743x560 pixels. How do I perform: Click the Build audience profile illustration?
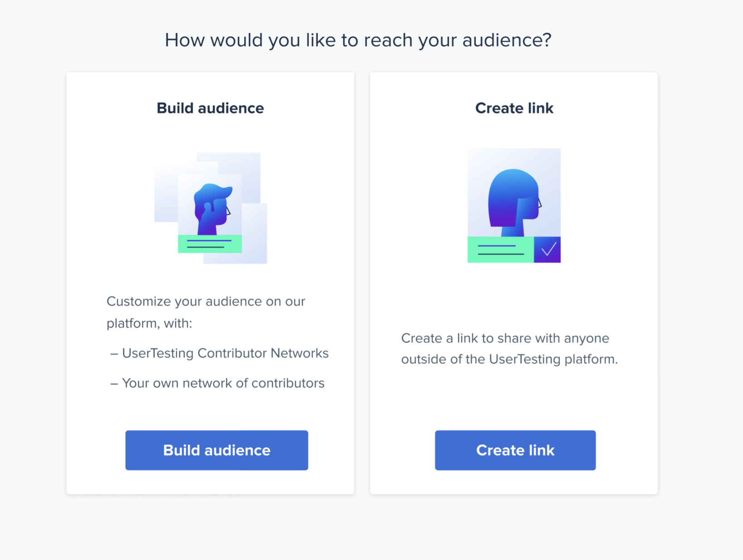click(211, 208)
